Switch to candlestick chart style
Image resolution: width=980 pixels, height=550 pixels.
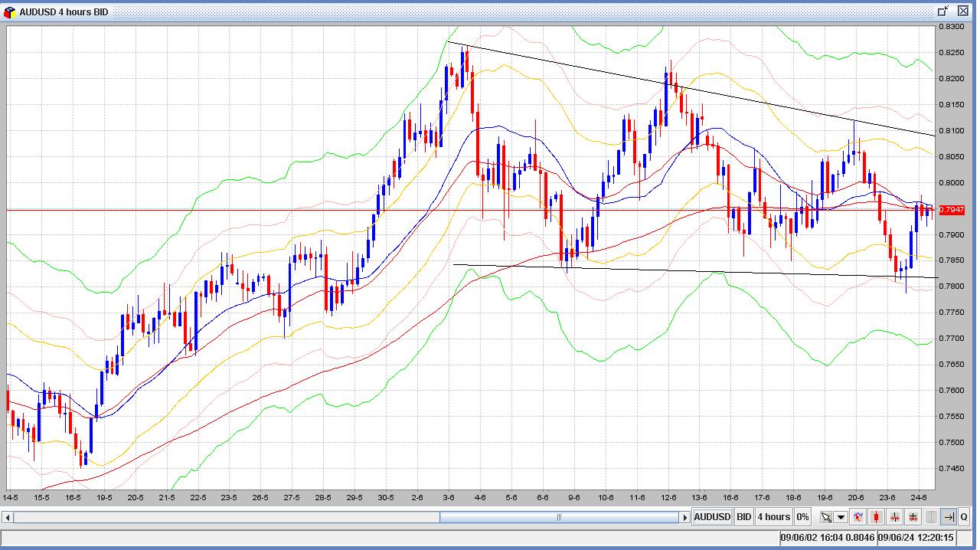[x=876, y=517]
